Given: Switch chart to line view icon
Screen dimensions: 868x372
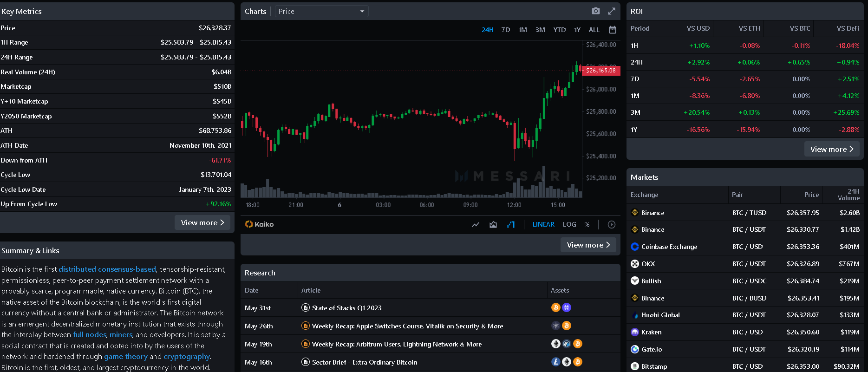Looking at the screenshot, I should pos(476,224).
